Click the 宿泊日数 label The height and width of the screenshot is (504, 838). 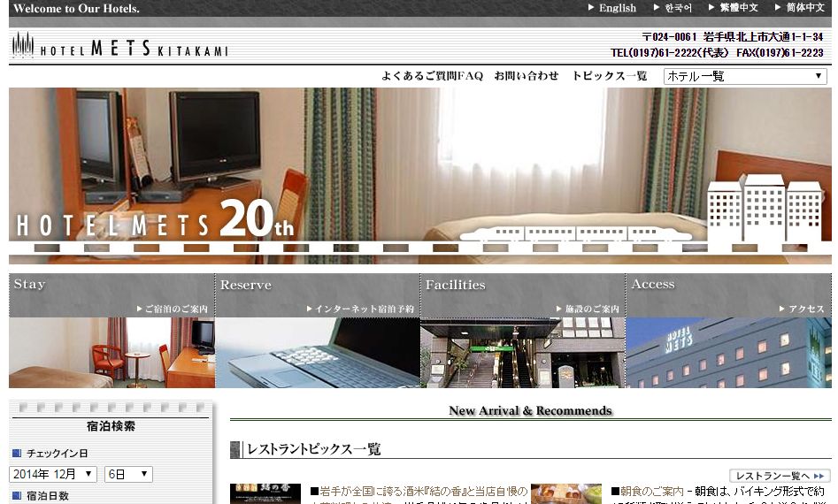coord(48,496)
